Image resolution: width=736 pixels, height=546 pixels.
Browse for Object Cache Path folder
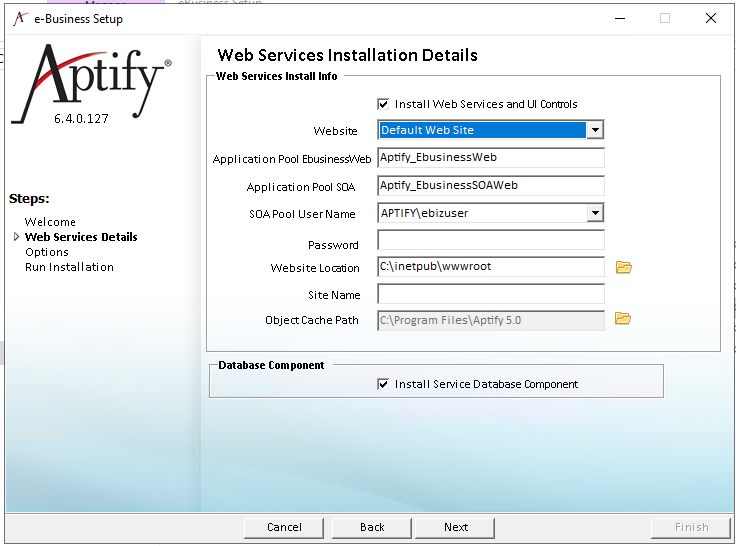tap(623, 318)
